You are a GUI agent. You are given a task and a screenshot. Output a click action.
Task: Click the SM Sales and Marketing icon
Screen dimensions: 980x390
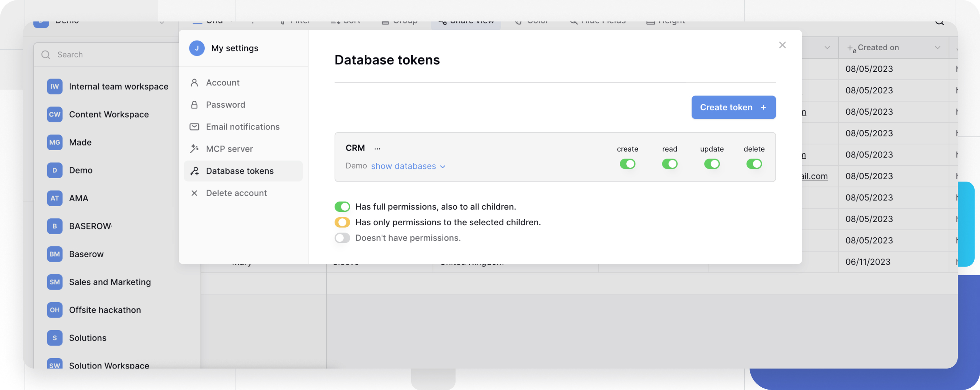[x=54, y=282]
